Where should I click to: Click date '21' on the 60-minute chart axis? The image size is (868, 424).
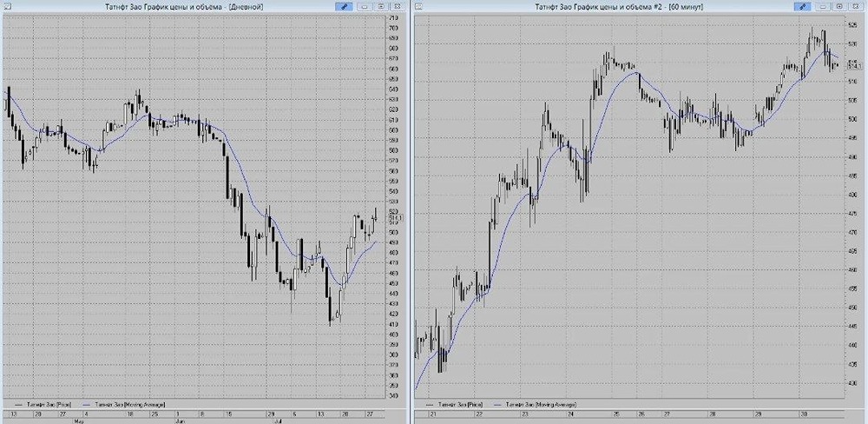click(x=433, y=414)
